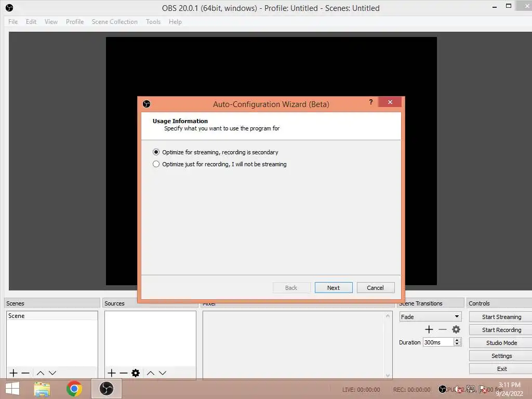Click the volume tray icon

(458, 389)
